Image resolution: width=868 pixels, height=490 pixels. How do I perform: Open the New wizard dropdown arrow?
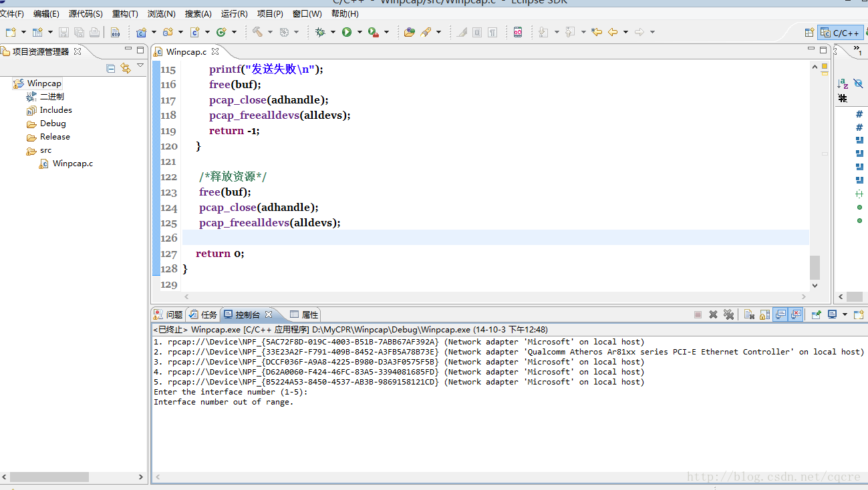click(x=23, y=32)
